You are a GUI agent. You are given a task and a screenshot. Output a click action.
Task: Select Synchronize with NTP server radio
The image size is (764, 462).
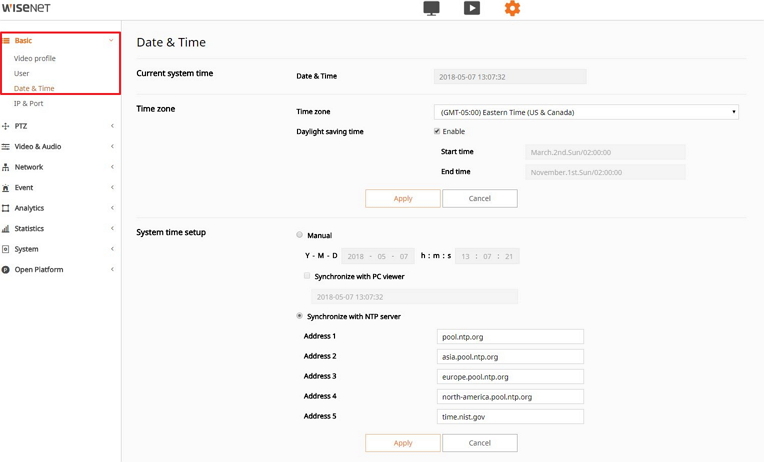(x=300, y=316)
